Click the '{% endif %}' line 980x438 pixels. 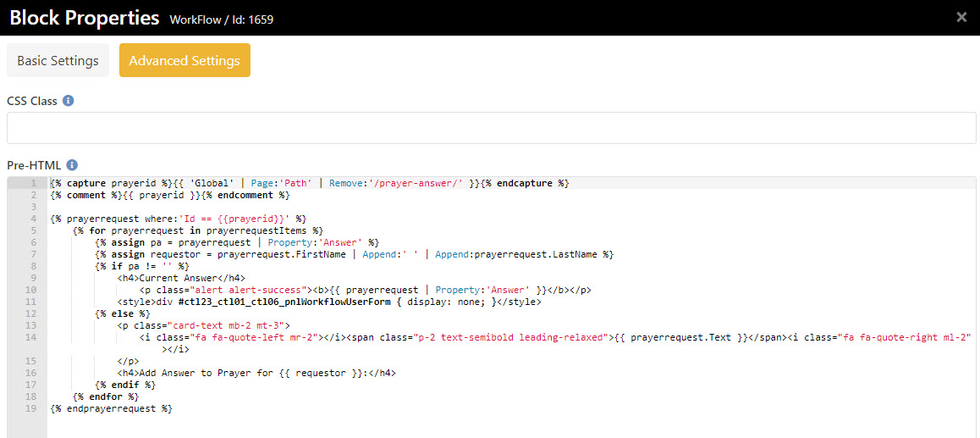click(125, 385)
